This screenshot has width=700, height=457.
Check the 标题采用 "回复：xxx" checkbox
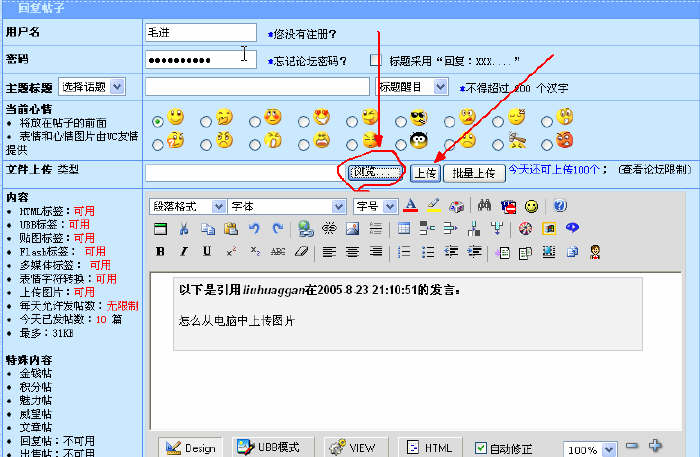point(376,60)
